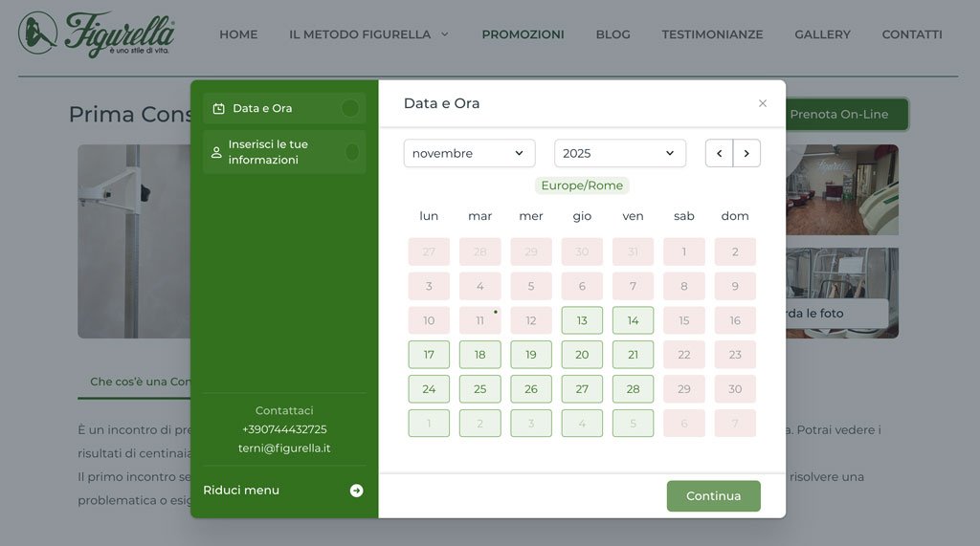Viewport: 980px width, 546px height.
Task: Open the PROMOZIONI page
Action: pyautogui.click(x=523, y=34)
